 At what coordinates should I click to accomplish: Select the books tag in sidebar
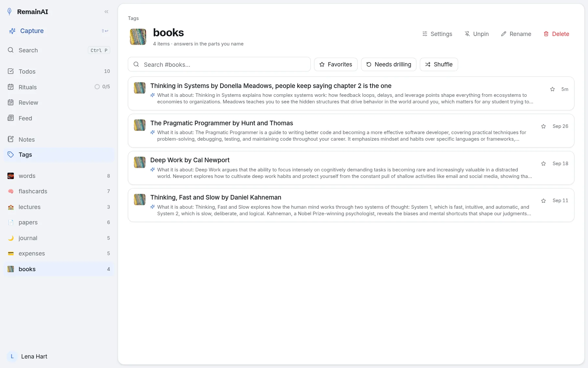click(x=59, y=269)
